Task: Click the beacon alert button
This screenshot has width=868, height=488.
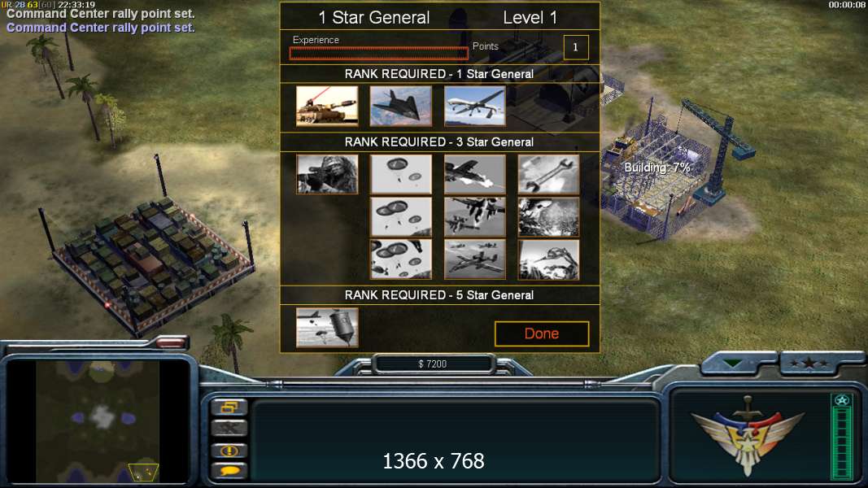Action: [x=229, y=451]
